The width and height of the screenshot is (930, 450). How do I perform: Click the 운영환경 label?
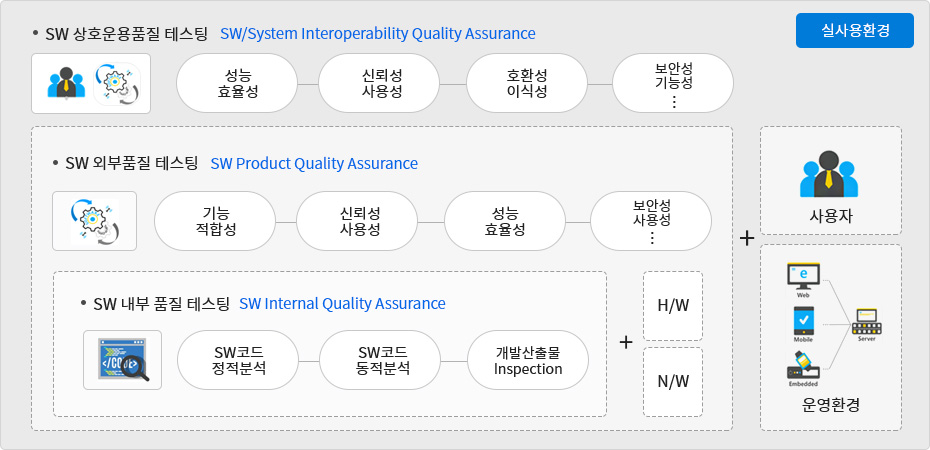[x=830, y=406]
